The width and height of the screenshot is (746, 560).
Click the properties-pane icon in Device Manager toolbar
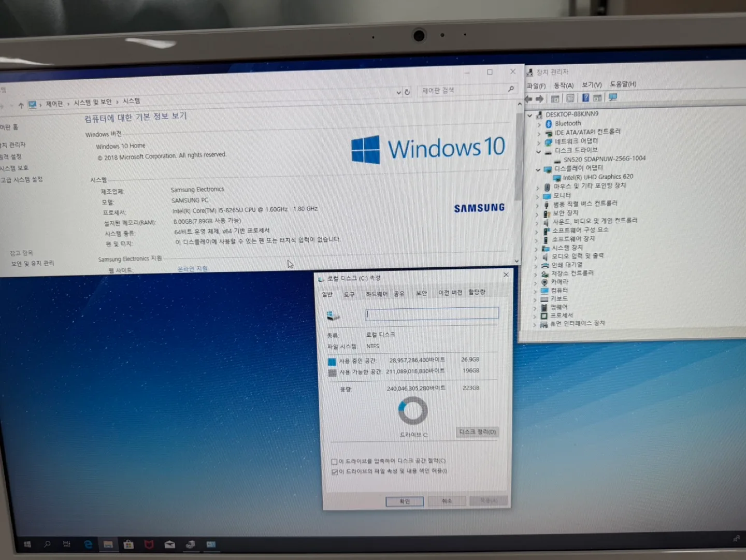coord(570,98)
